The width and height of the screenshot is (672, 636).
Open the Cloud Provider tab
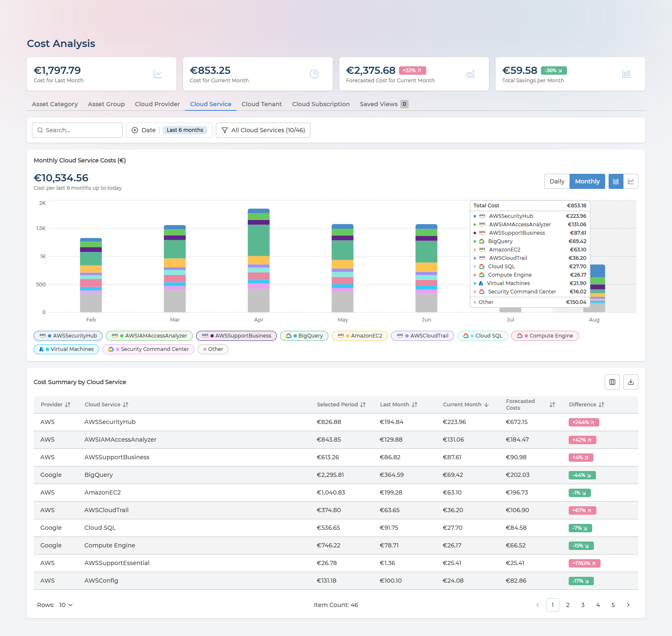point(157,104)
